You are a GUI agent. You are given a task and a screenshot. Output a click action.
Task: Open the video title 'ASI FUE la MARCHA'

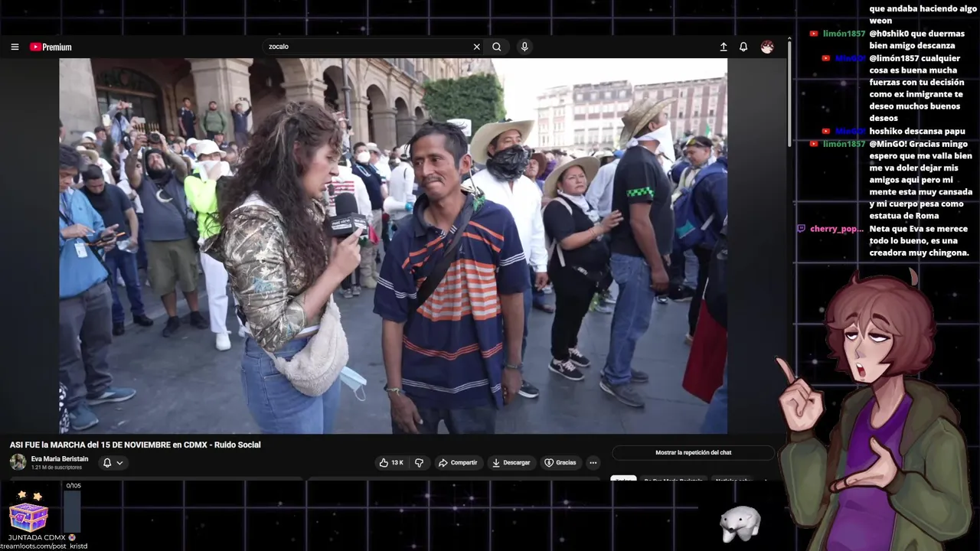(x=136, y=445)
